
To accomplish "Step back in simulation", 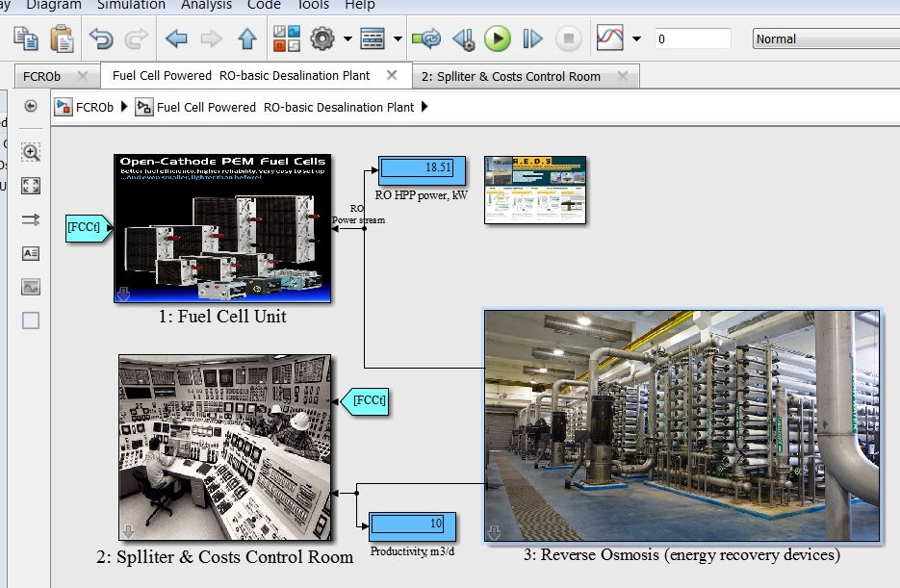I will coord(463,39).
